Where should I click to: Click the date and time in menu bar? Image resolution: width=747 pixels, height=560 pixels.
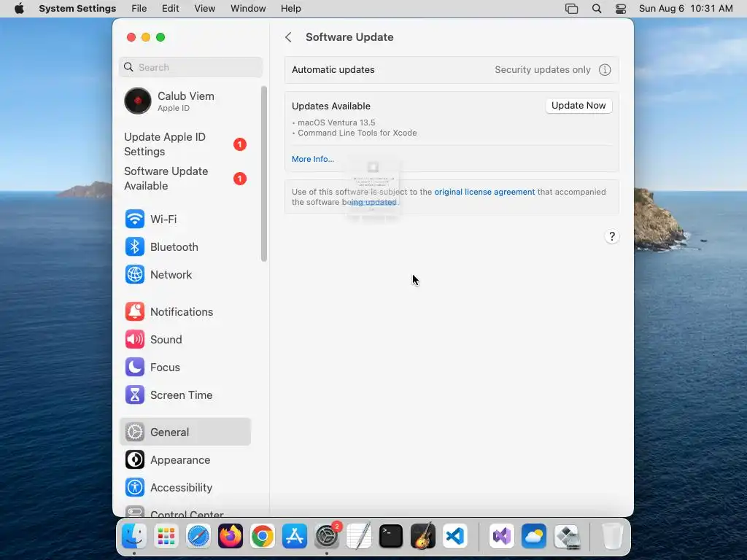(x=686, y=9)
